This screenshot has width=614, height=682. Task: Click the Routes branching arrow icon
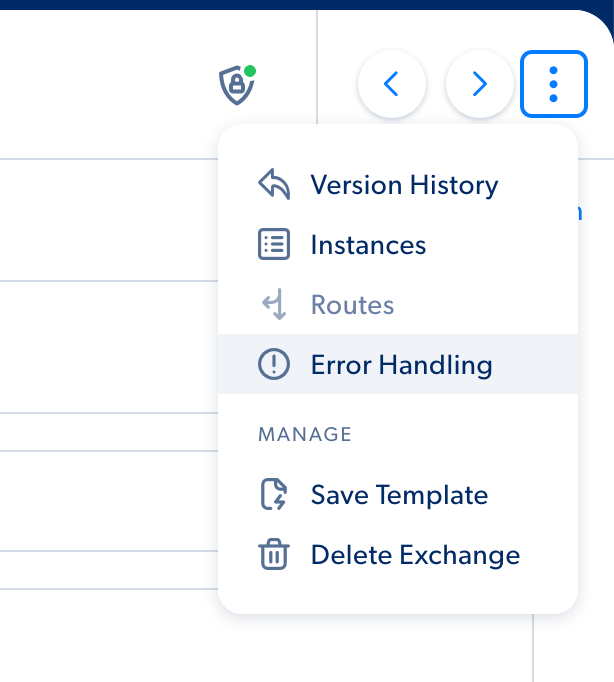274,304
